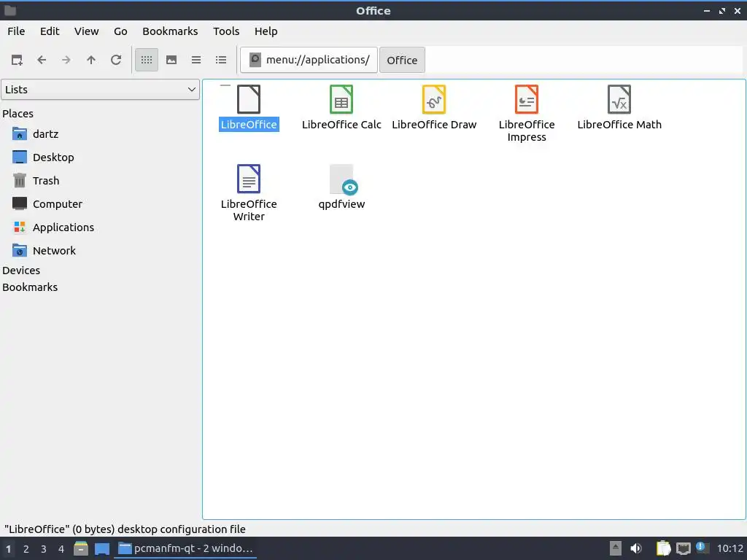
Task: Click show desktop icon in taskbar
Action: coord(102,548)
